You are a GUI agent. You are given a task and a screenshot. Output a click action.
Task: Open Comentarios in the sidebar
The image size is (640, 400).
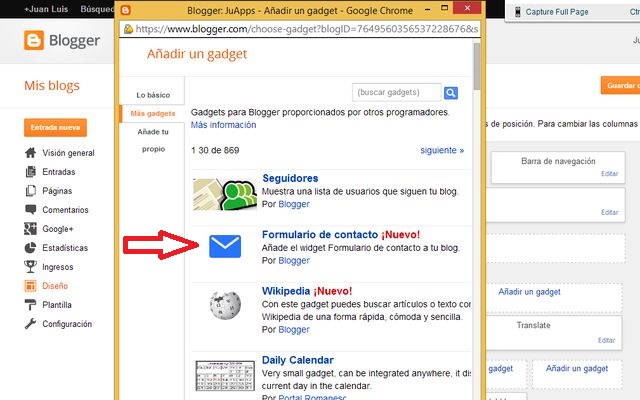pyautogui.click(x=65, y=210)
